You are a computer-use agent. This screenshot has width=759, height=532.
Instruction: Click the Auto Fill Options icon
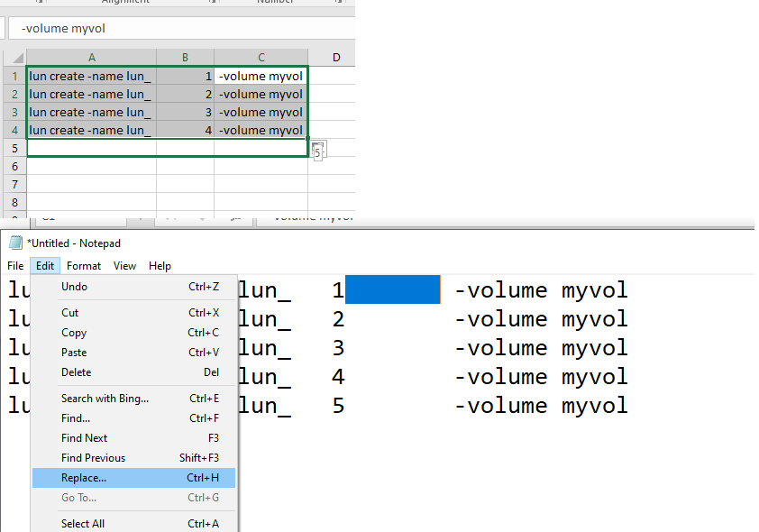coord(317,151)
